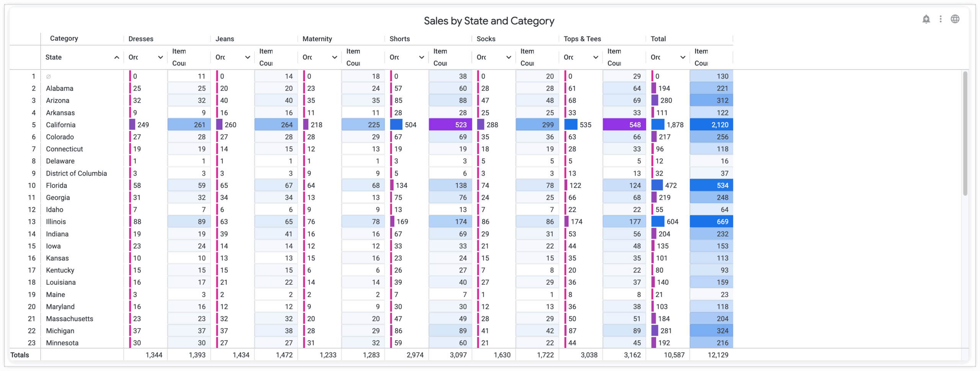The width and height of the screenshot is (980, 371).
Task: Click the Sales by State and Category title
Action: [x=489, y=21]
